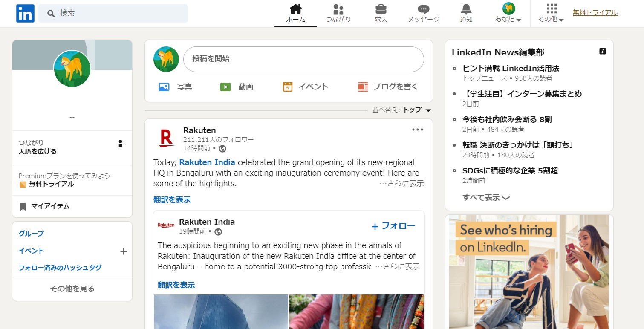Click the plus icon beside イベント
644x329 pixels.
click(124, 251)
